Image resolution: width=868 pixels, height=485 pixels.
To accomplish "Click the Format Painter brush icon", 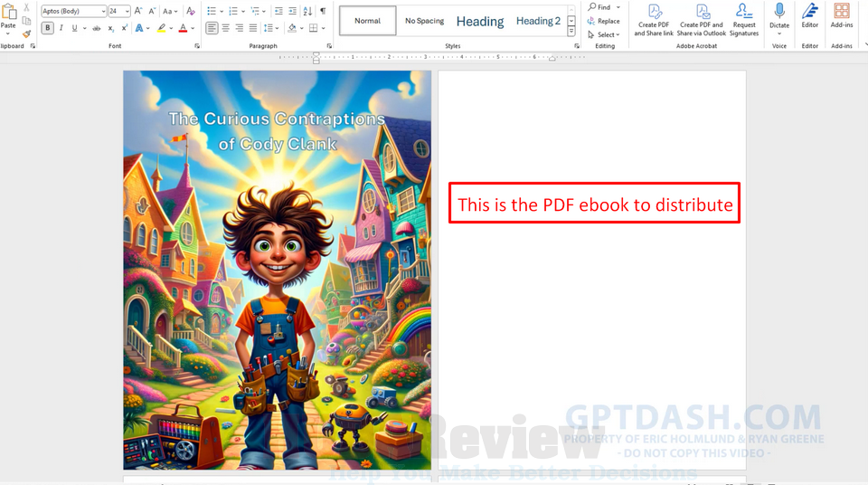I will coord(26,34).
